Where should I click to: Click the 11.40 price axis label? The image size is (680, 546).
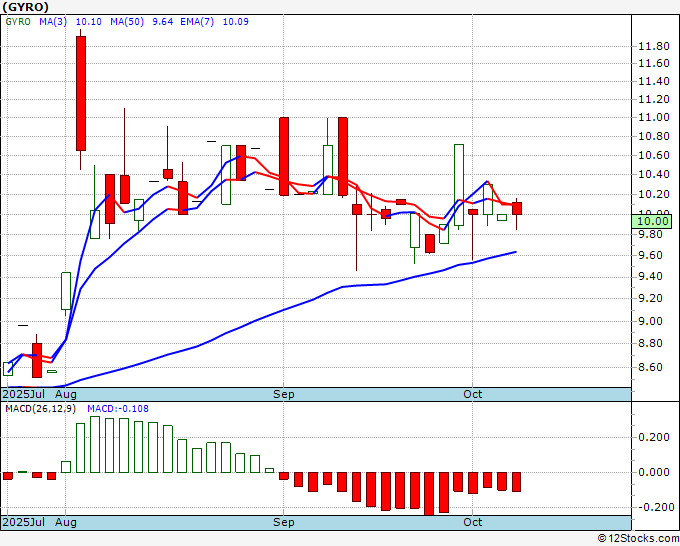[654, 82]
